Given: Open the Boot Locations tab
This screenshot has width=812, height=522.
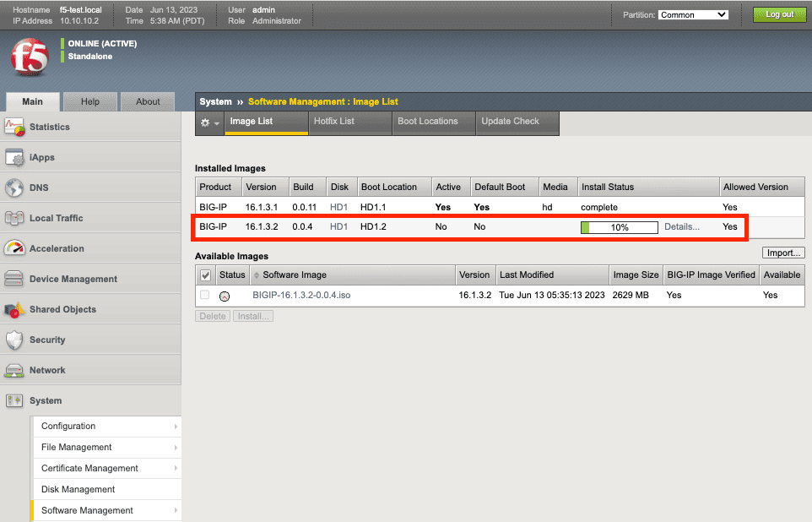Looking at the screenshot, I should pyautogui.click(x=434, y=122).
